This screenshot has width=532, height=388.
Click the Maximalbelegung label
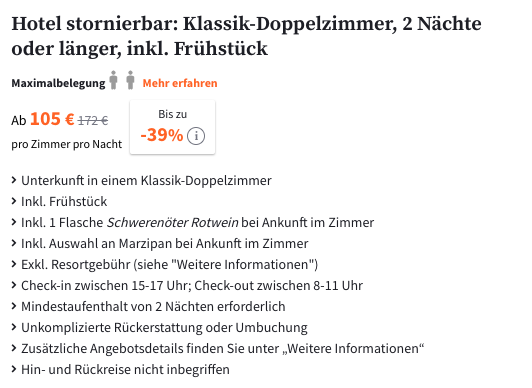click(58, 83)
